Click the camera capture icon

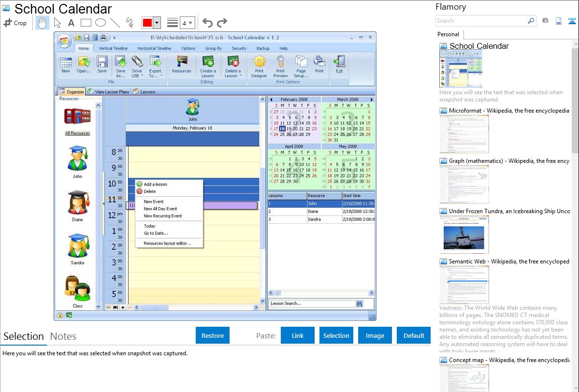coord(545,21)
